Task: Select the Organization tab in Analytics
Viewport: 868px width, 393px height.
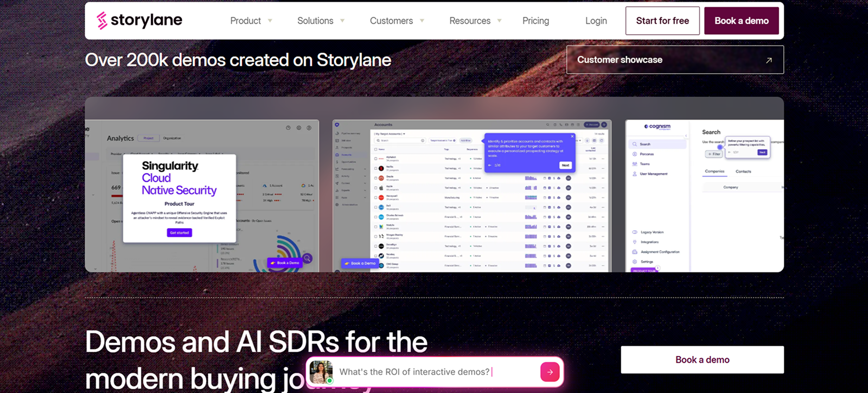Action: [x=172, y=138]
